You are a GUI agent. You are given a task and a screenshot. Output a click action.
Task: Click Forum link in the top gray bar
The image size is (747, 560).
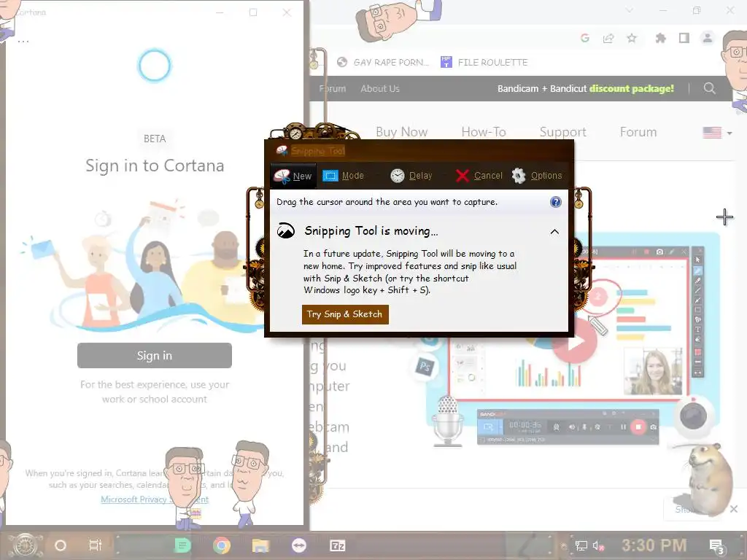point(333,88)
